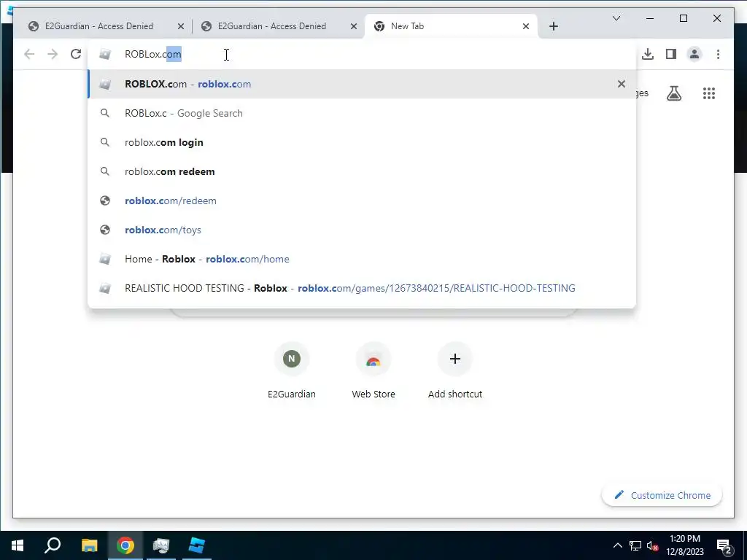Viewport: 747px width, 560px height.
Task: Show hidden system tray icons
Action: tap(617, 545)
